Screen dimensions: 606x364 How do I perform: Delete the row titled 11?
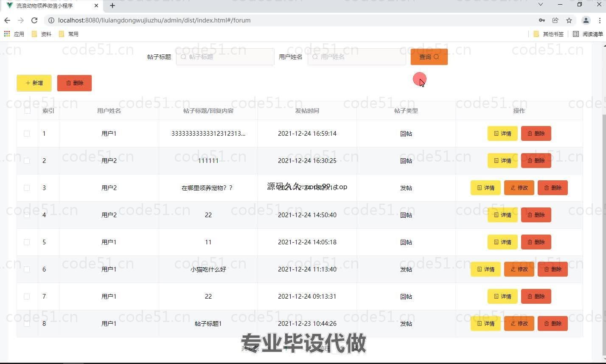(536, 242)
